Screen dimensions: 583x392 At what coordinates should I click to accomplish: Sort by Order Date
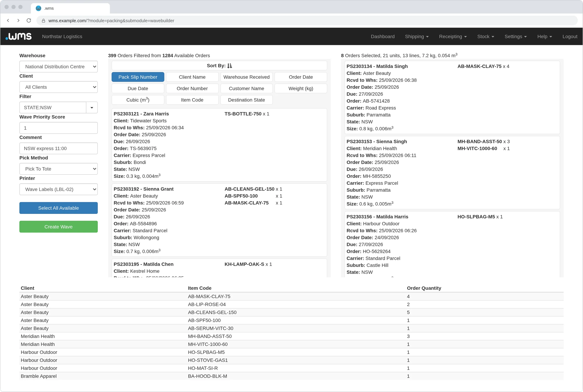coord(301,77)
